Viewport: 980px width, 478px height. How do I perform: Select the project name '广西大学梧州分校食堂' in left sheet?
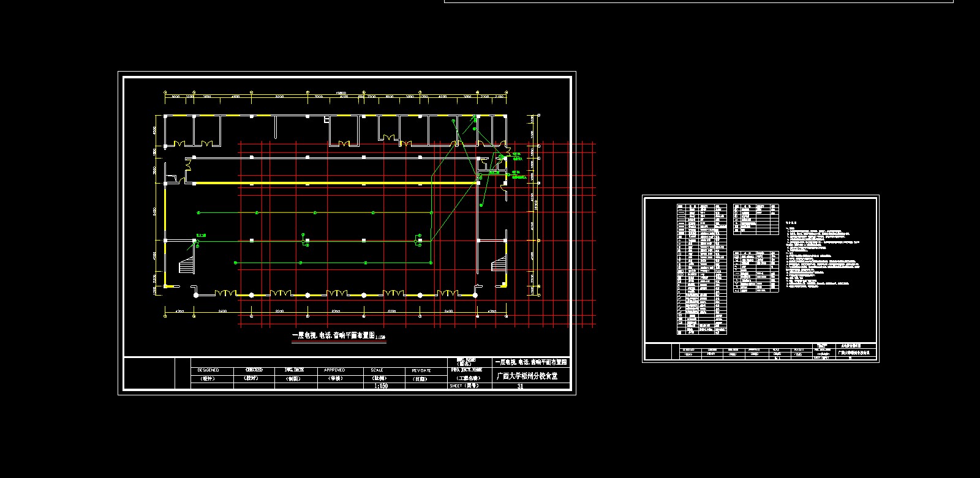pyautogui.click(x=527, y=376)
